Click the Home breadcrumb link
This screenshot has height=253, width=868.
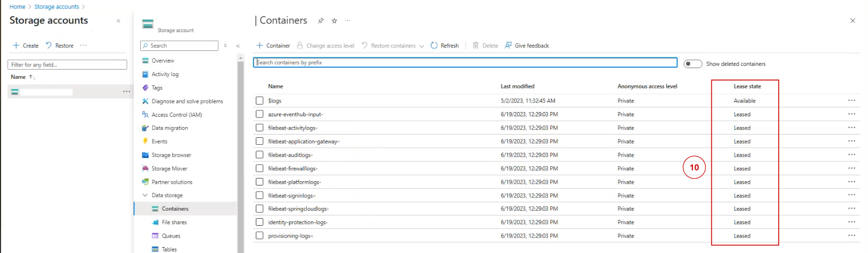(17, 7)
